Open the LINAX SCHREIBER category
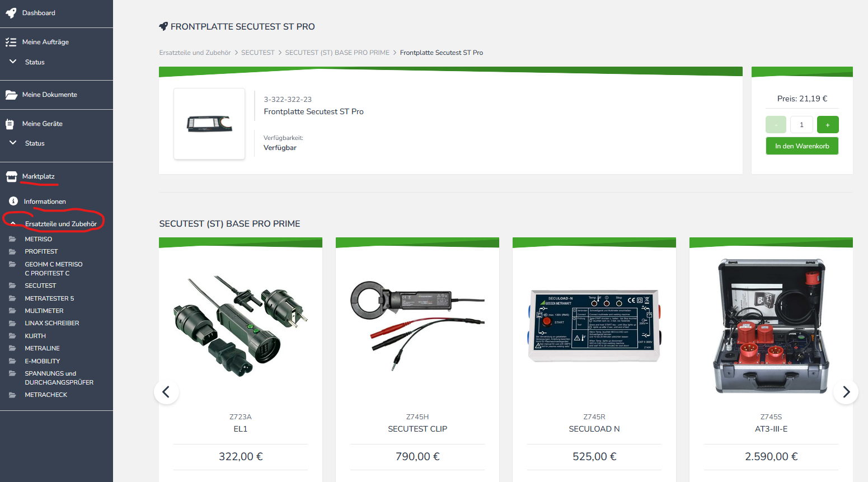Viewport: 868px width, 482px height. coord(52,323)
